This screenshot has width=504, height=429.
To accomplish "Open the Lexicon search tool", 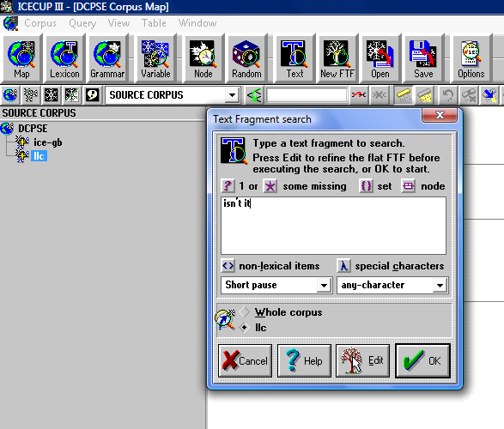I will pyautogui.click(x=64, y=58).
